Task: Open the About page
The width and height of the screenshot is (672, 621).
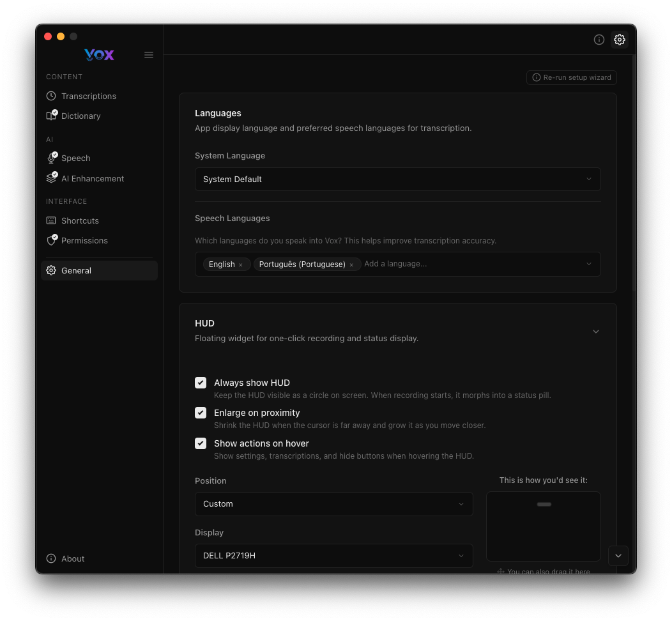Action: pos(72,558)
